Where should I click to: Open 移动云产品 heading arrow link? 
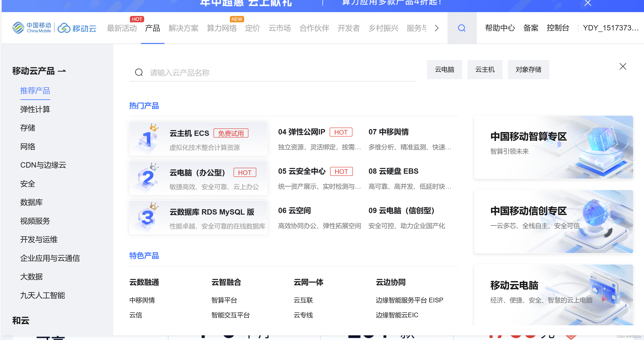(39, 71)
